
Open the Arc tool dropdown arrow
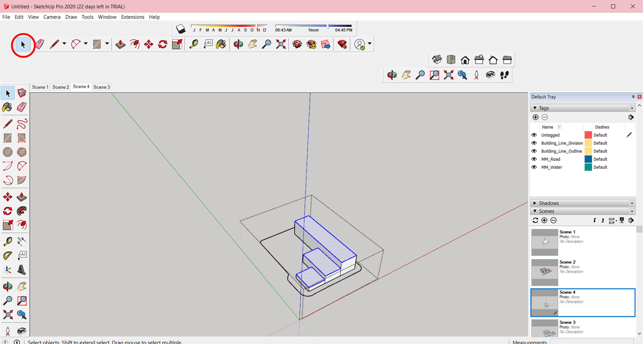pyautogui.click(x=86, y=44)
